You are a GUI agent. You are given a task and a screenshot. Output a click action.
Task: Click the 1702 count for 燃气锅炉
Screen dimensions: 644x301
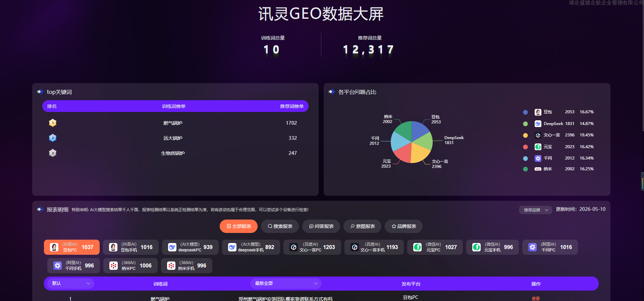point(291,123)
